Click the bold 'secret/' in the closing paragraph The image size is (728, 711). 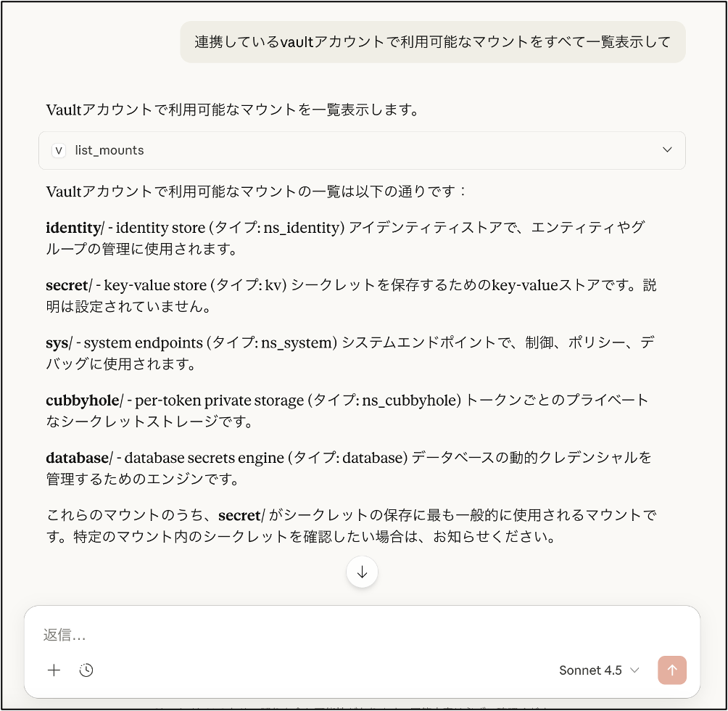point(241,516)
